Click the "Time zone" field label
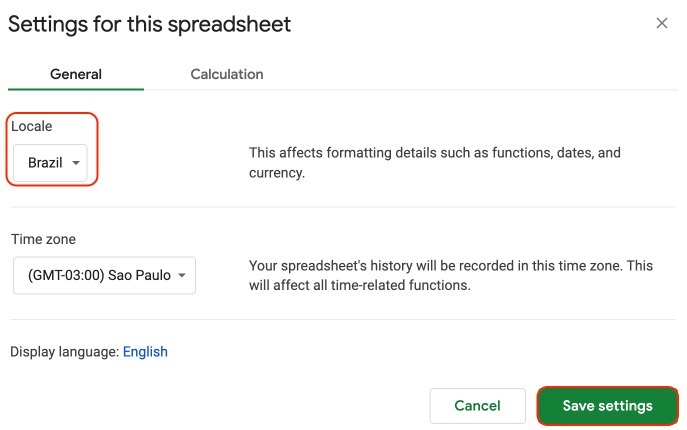This screenshot has height=430, width=687. [x=43, y=239]
